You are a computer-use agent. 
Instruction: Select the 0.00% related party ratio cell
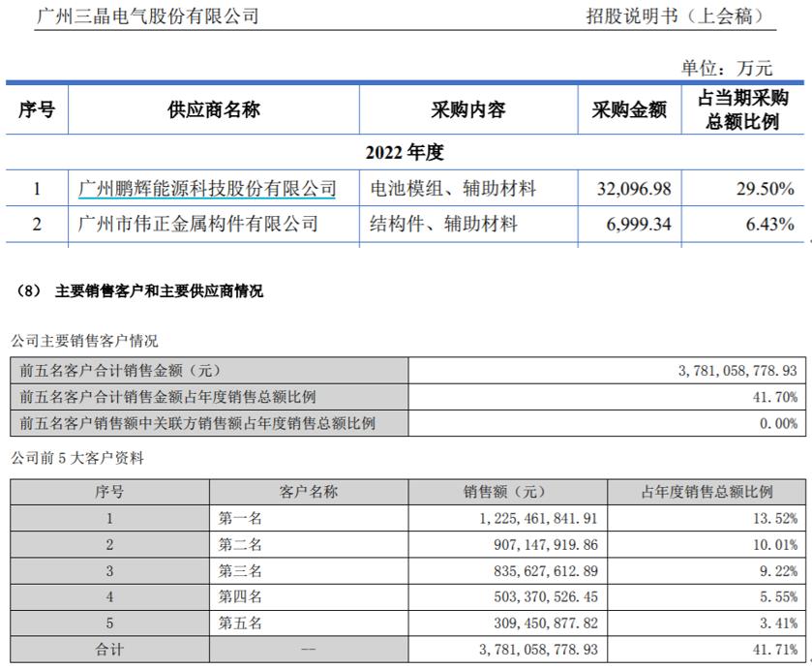click(x=779, y=423)
